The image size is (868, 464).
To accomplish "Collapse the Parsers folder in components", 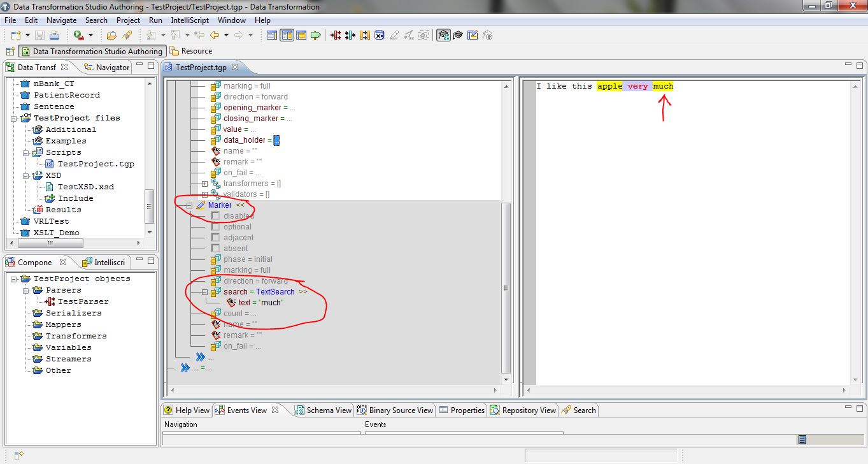I will click(x=25, y=290).
